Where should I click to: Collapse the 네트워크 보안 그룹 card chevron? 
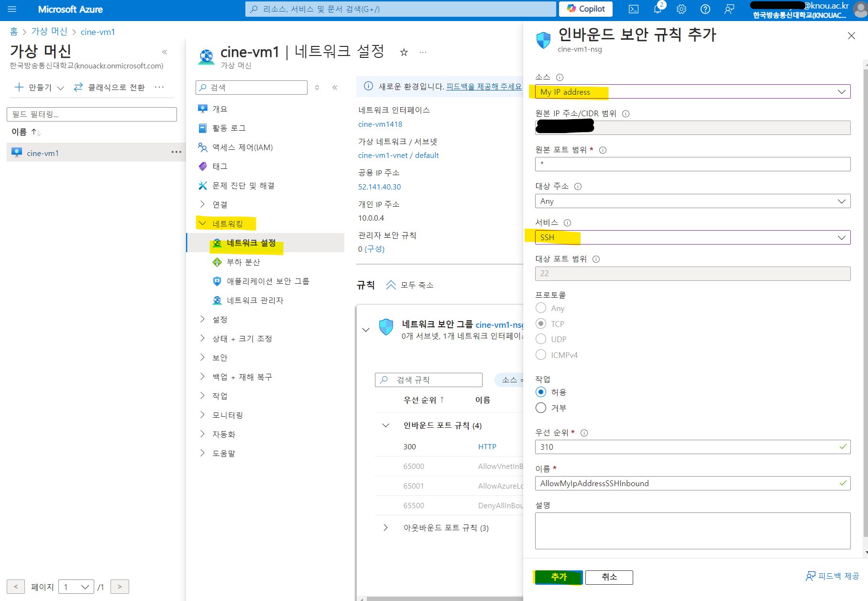(366, 330)
